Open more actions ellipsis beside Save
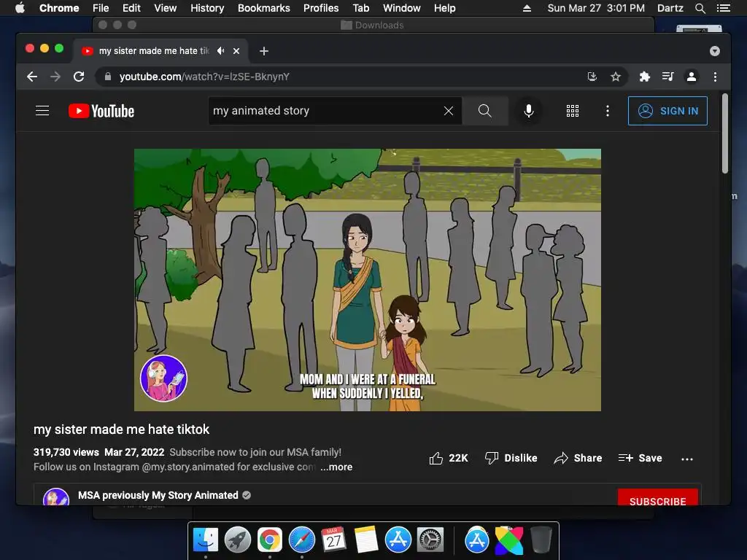Screen dimensions: 747x560 [x=687, y=459]
